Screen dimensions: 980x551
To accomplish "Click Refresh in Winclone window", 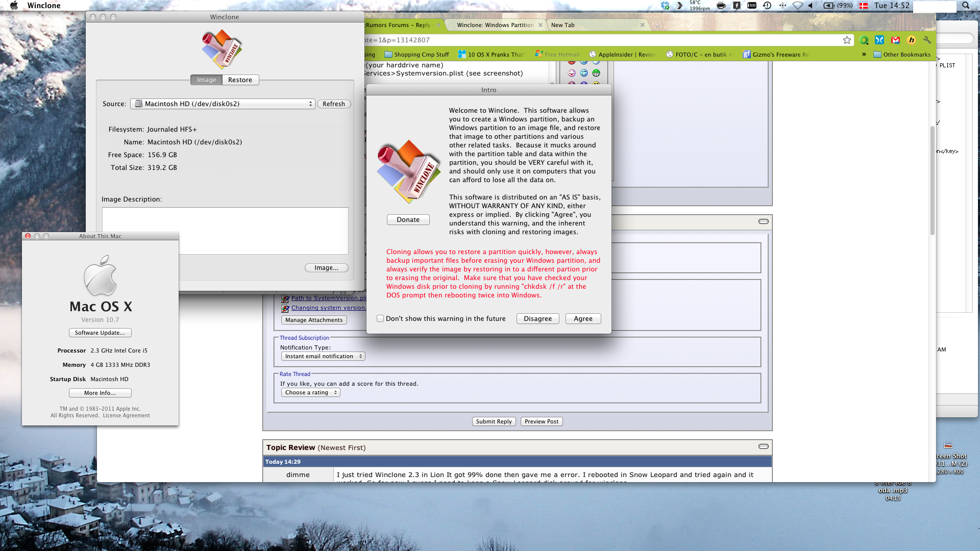I will [334, 104].
